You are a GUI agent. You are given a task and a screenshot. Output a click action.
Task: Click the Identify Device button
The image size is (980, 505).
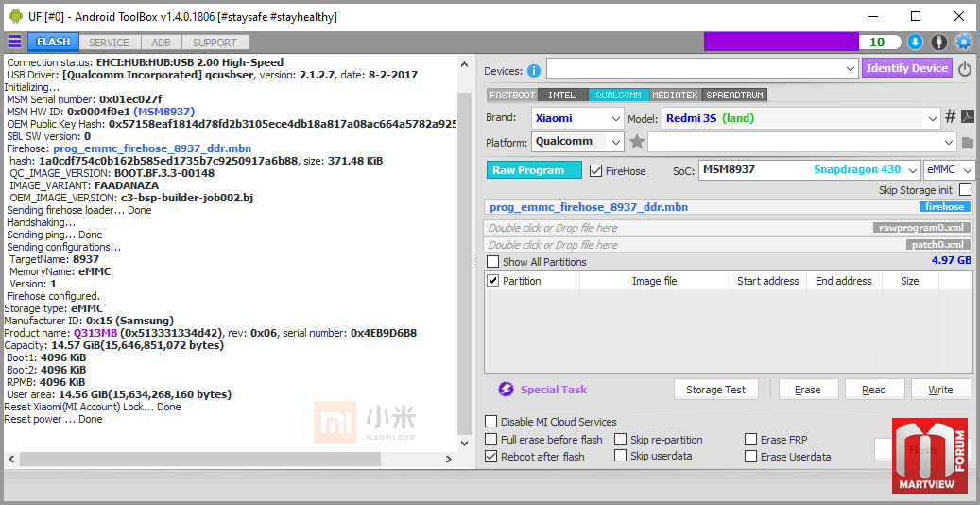click(906, 68)
